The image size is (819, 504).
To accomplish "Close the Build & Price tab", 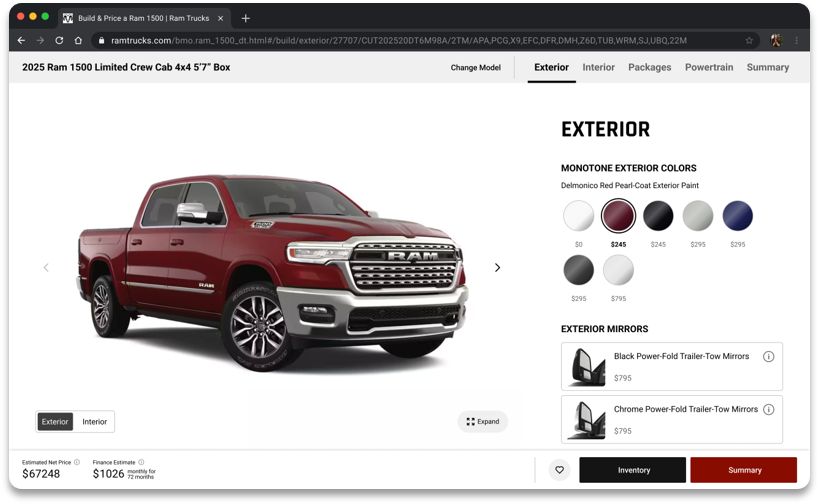I will point(220,18).
